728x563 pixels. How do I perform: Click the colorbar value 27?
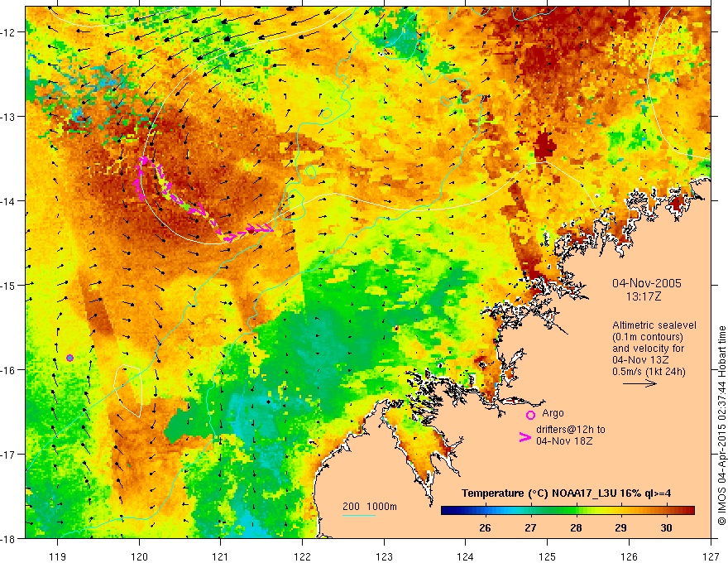(x=530, y=527)
